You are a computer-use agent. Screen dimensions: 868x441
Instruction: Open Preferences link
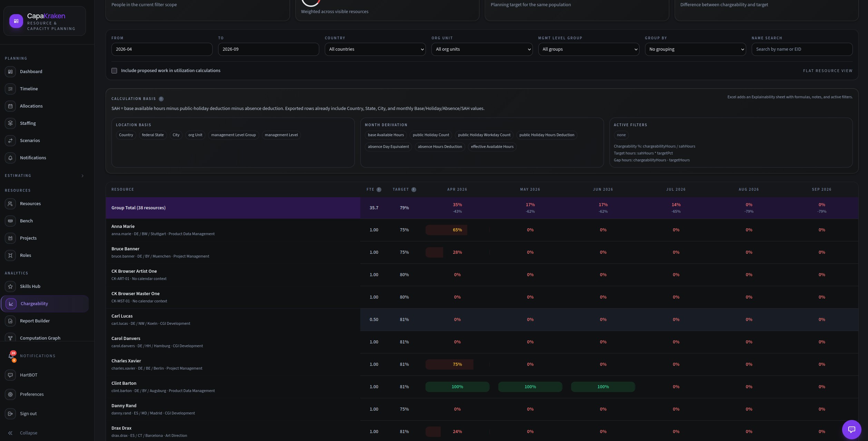pos(32,394)
